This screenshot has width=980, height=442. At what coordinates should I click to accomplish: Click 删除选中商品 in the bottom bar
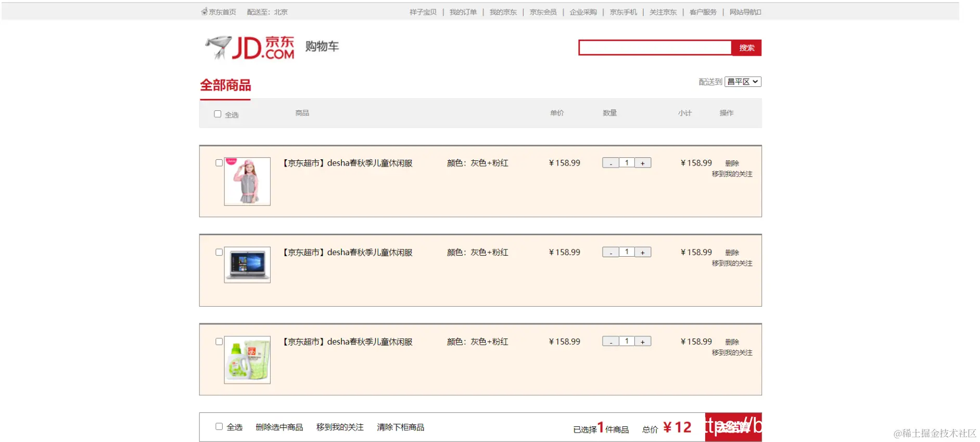[279, 427]
